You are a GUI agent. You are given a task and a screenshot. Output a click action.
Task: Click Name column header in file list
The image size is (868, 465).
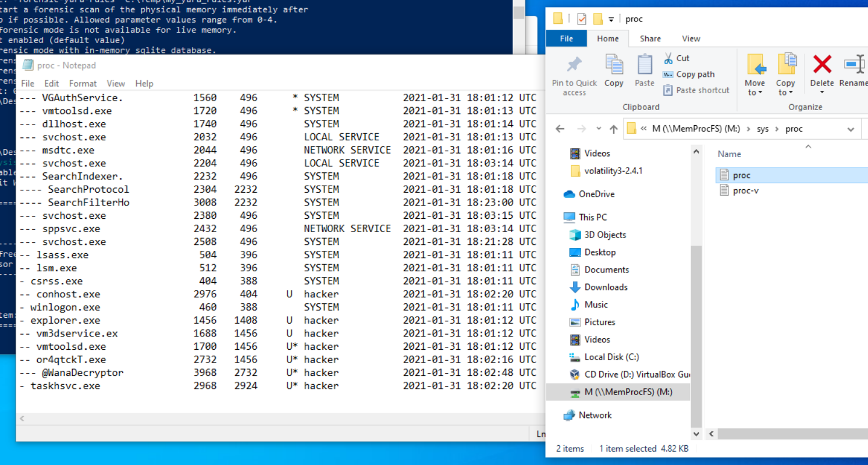pos(729,154)
